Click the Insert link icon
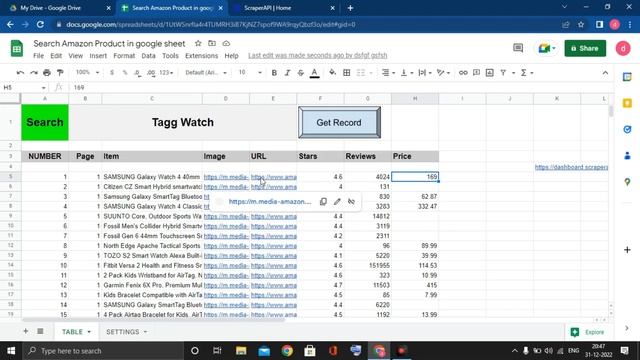The image size is (640, 360). click(x=463, y=73)
